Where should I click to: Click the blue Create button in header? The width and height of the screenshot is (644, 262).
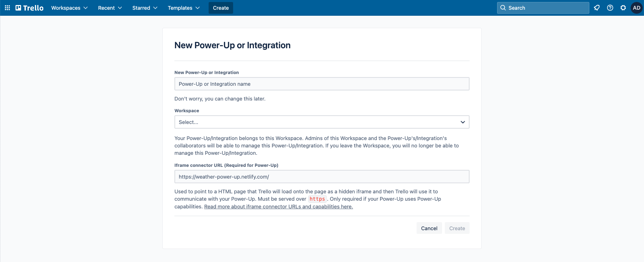tap(221, 8)
